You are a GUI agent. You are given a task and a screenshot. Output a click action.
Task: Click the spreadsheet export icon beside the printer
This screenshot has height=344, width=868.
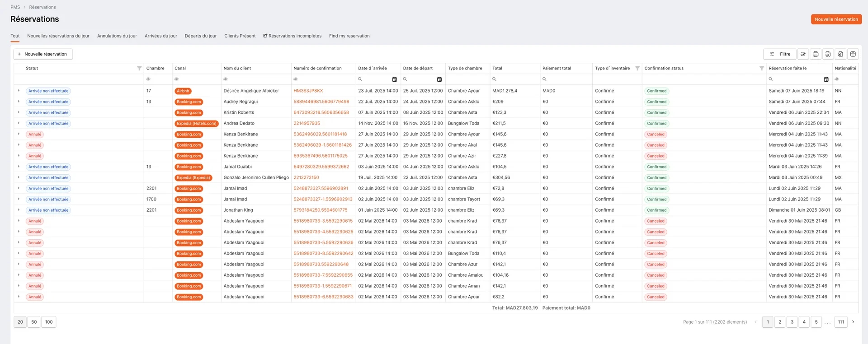tap(828, 54)
